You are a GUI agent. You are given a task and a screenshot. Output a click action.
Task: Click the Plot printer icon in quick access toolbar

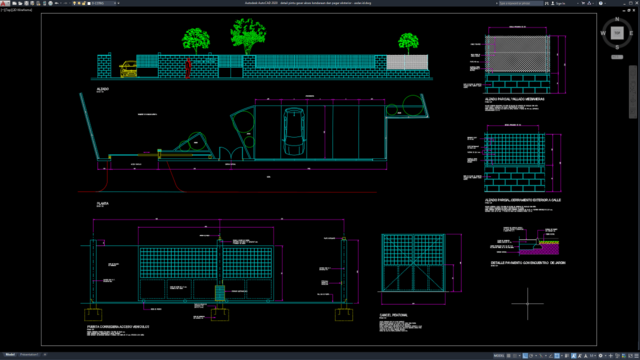point(51,3)
